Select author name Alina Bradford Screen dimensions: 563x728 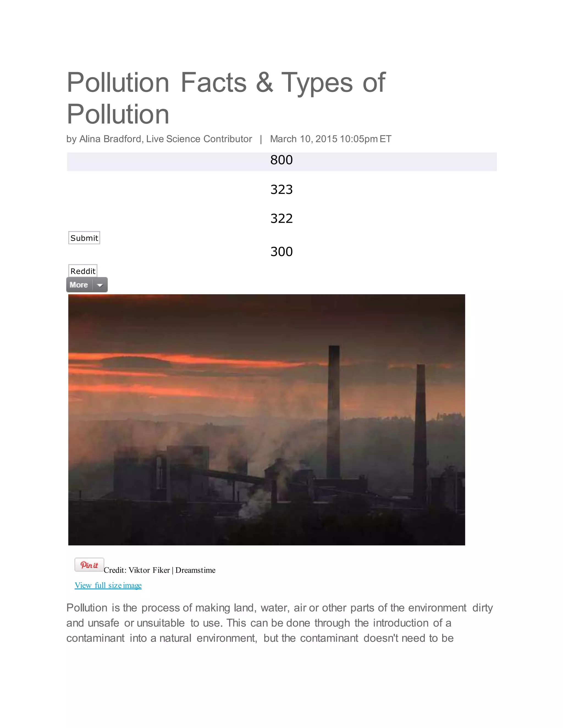(x=110, y=139)
